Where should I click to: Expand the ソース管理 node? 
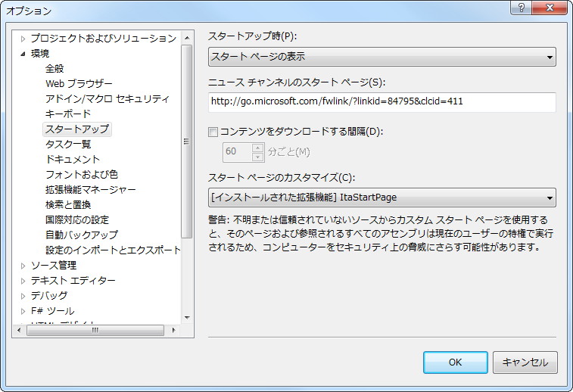click(x=23, y=266)
